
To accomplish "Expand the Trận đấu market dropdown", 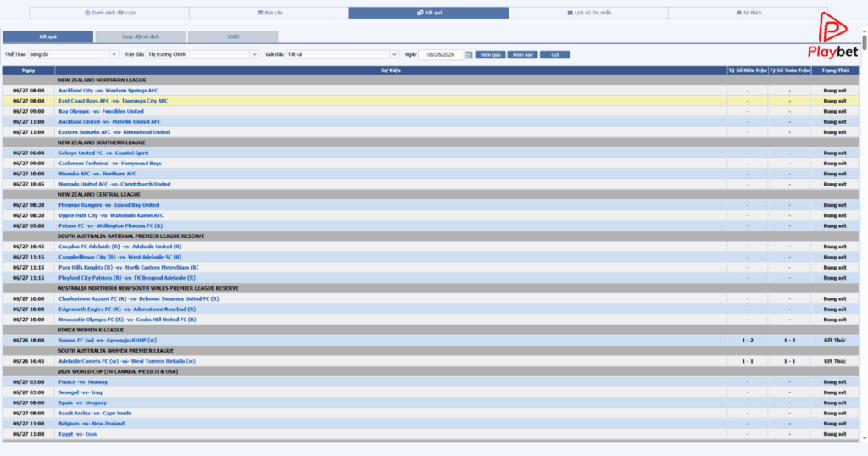I will tap(203, 55).
